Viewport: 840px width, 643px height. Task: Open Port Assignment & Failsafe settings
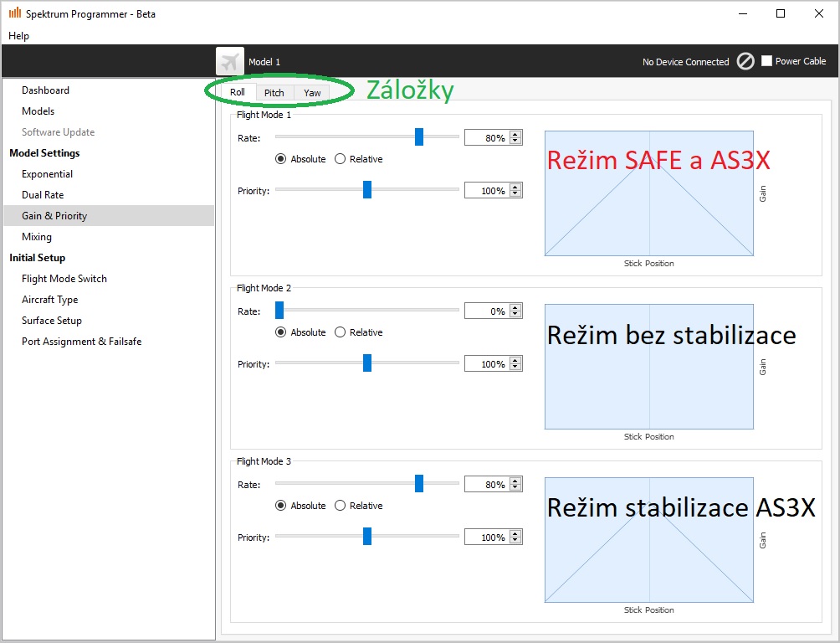tap(81, 342)
